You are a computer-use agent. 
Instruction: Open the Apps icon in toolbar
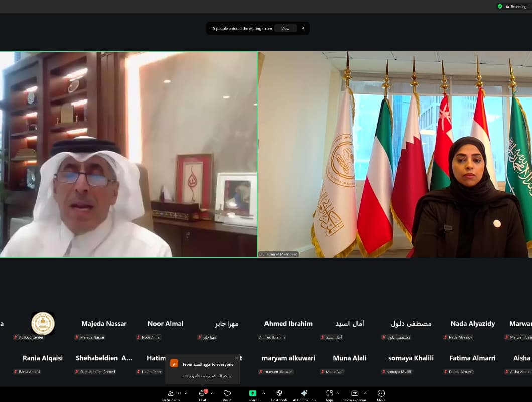(329, 393)
